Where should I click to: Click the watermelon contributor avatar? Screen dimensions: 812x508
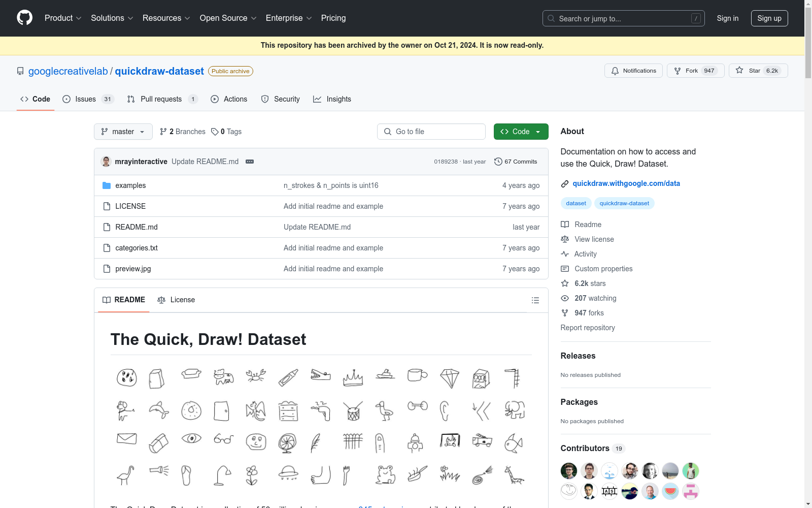point(670,491)
